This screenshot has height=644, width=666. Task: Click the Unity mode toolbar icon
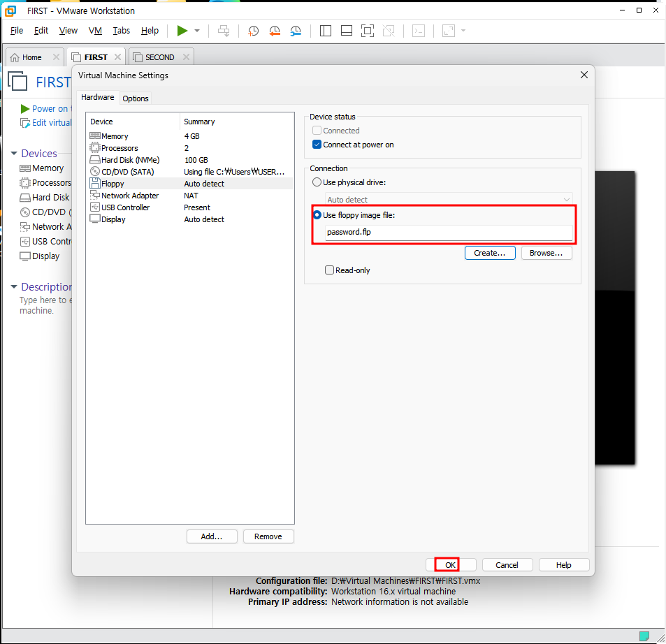pyautogui.click(x=389, y=31)
